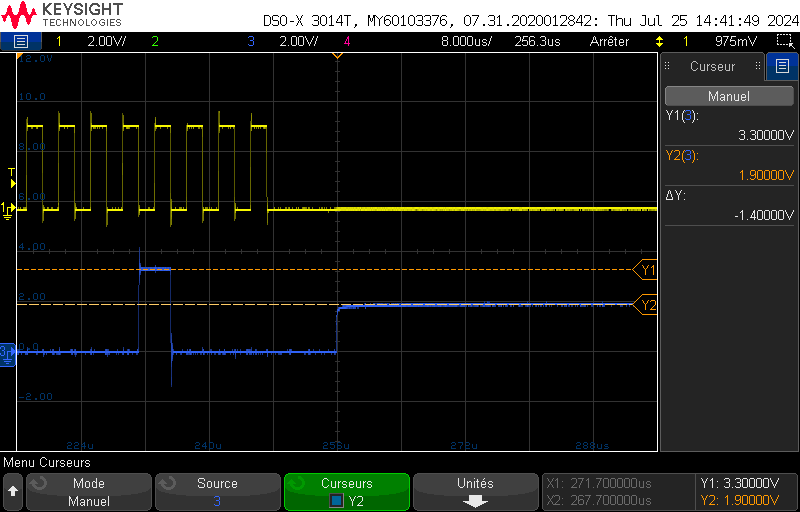This screenshot has height=512, width=800.
Task: Select the Y1(3) cursor value 3.30000V
Action: tap(766, 136)
